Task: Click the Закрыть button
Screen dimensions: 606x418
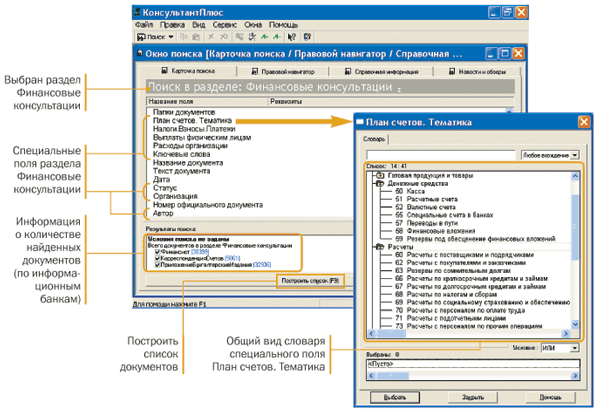Action: tap(473, 398)
